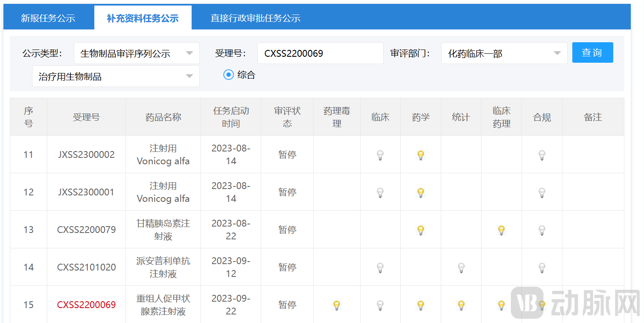Click the 临床药理 lightbulb for 甘精胰岛素注射液
644x323 pixels.
(501, 230)
